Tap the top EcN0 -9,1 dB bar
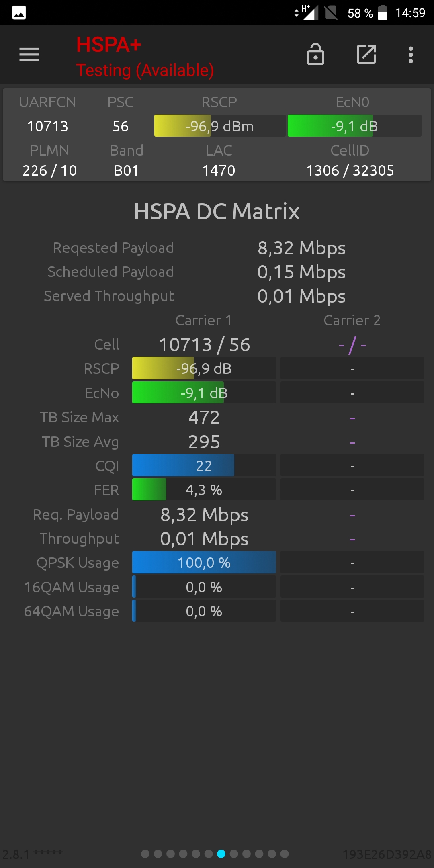This screenshot has height=868, width=434. [x=354, y=126]
